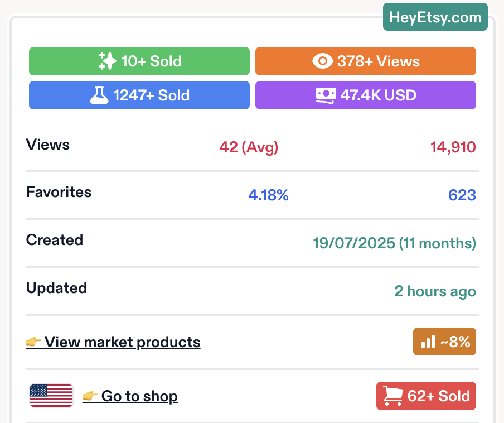The image size is (504, 423).
Task: Select the 14,910 total views value
Action: click(x=453, y=147)
